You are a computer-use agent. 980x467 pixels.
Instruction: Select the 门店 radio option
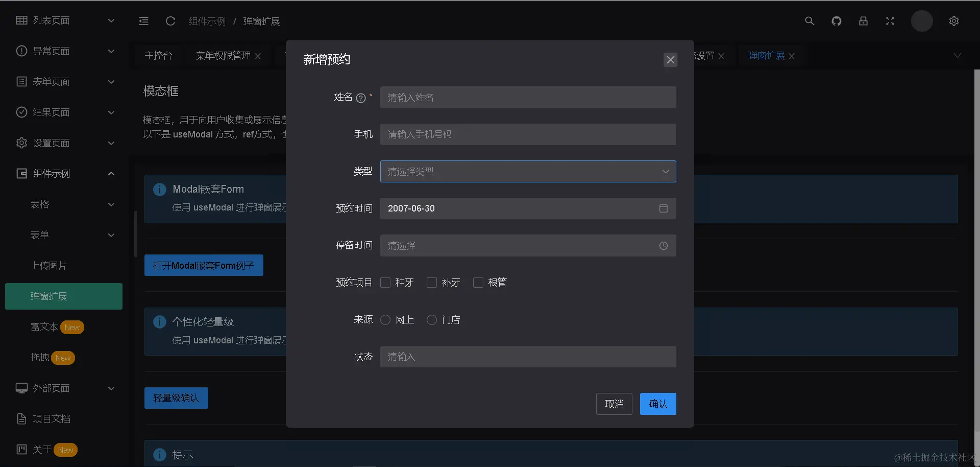(432, 320)
